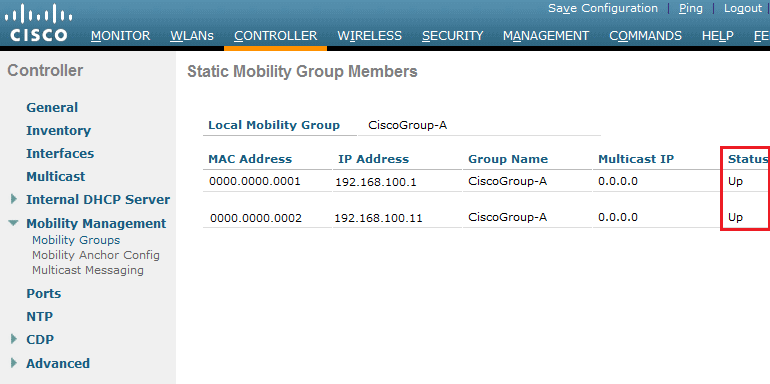Expand the CDP section

(x=14, y=339)
